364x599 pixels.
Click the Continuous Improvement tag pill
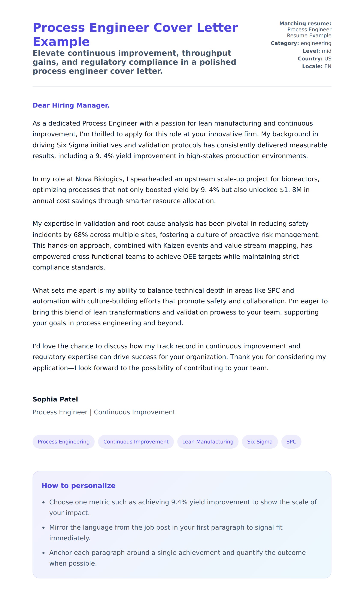pyautogui.click(x=136, y=442)
